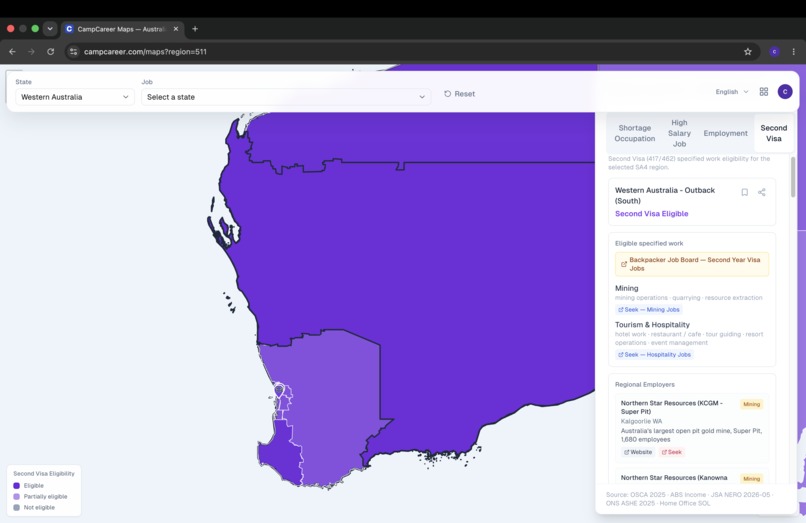Screen dimensions: 806x523
Task: Click Partially eligible legend swatch
Action: tap(16, 496)
